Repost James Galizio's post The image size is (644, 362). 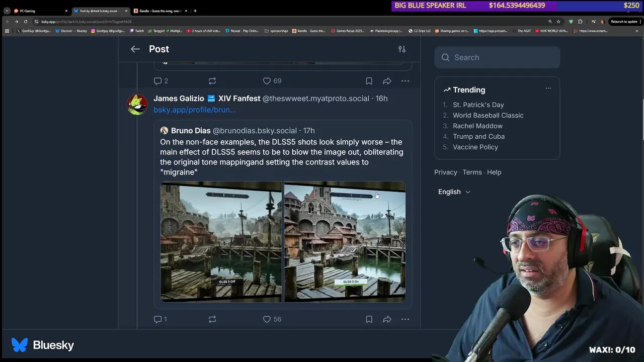click(212, 319)
